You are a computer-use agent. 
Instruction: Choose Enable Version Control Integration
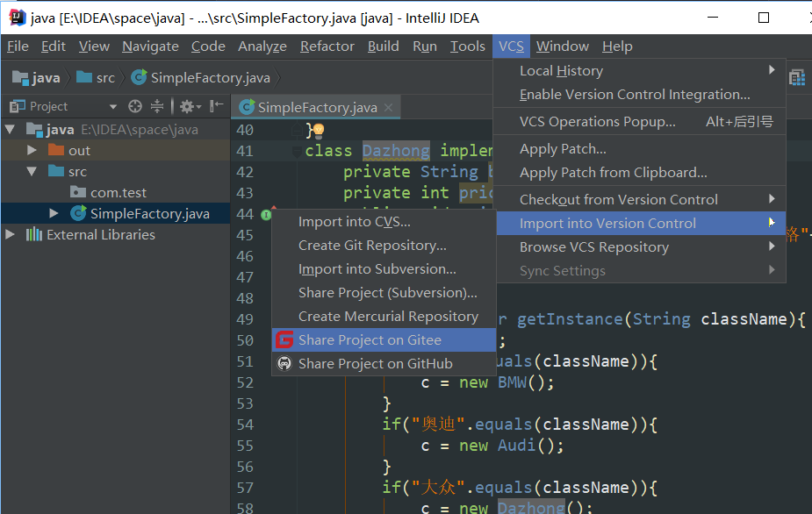(640, 94)
